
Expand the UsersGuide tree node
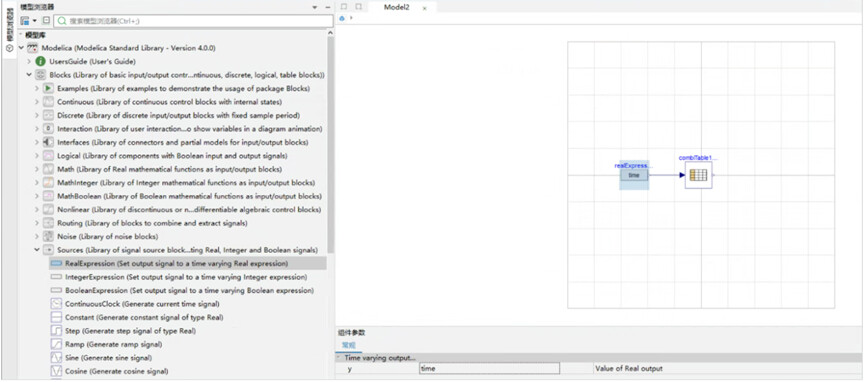tap(29, 61)
